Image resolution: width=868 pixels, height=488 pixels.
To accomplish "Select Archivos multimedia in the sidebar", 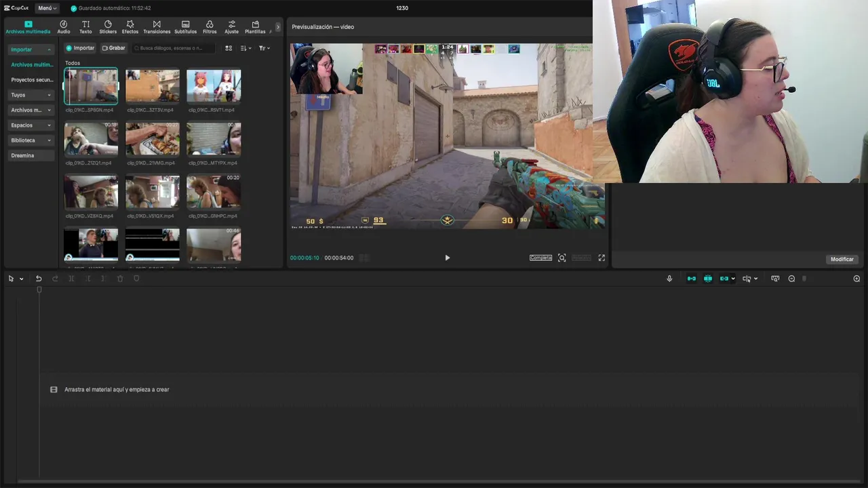I will (x=31, y=64).
